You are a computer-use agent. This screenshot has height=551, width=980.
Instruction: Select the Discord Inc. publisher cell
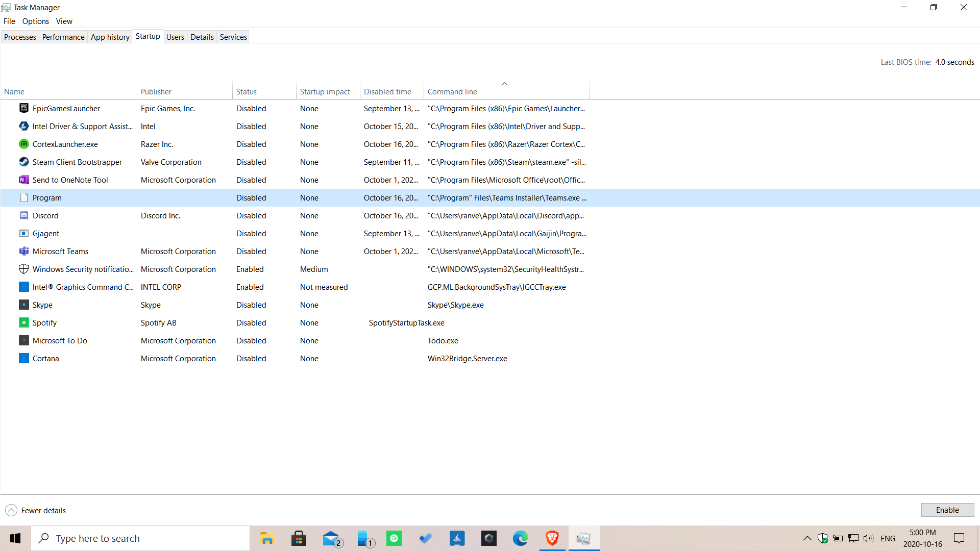[x=160, y=215]
